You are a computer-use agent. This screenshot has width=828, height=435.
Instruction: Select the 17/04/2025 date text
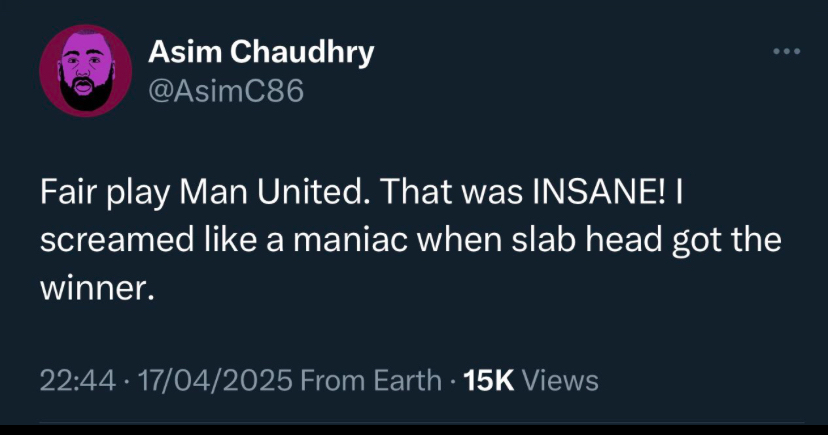(205, 380)
